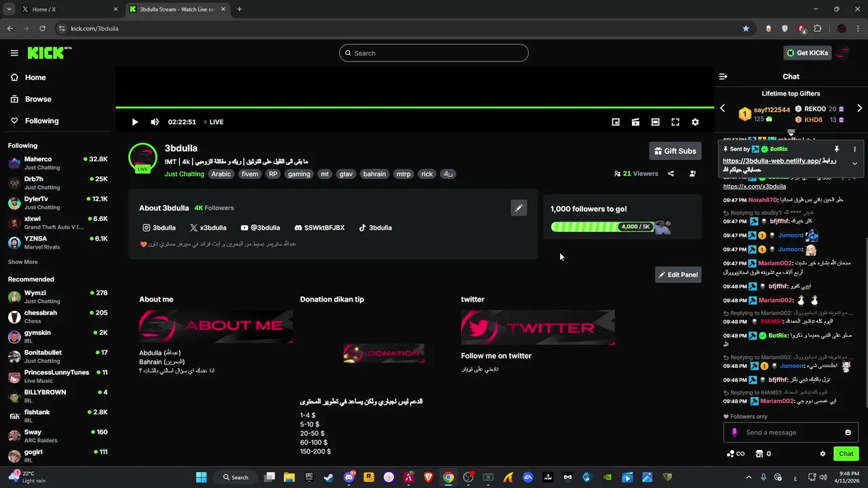Open Maherco followed channel
The image size is (868, 488).
(x=58, y=163)
